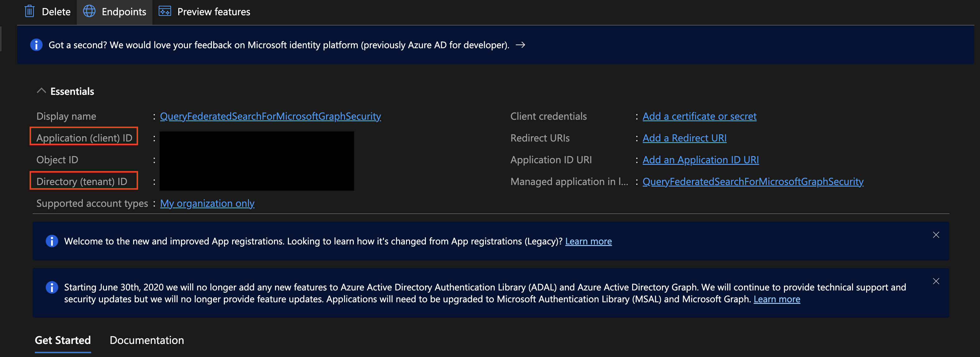
Task: Click Add a Redirect URI link
Action: click(684, 138)
